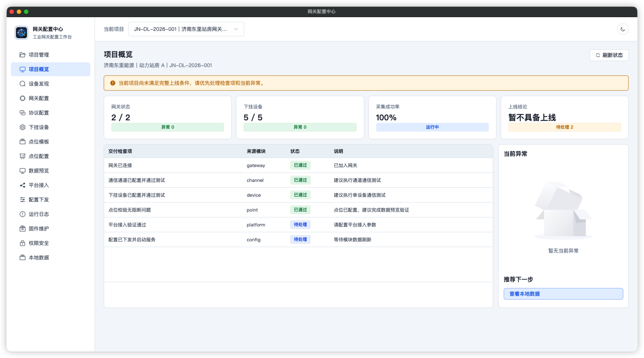Screen dimensions: 644x358
Task: Click the 异常 0 tag under 下挂设备 card
Action: [x=300, y=127]
